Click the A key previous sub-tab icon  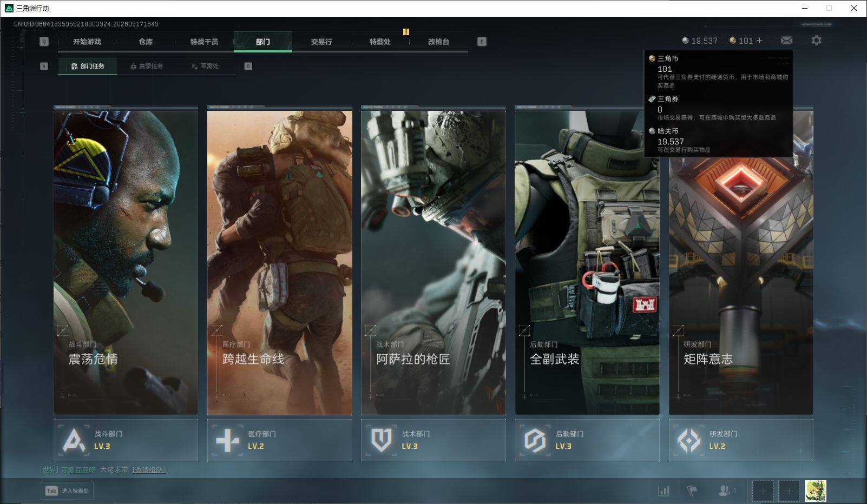tap(44, 66)
